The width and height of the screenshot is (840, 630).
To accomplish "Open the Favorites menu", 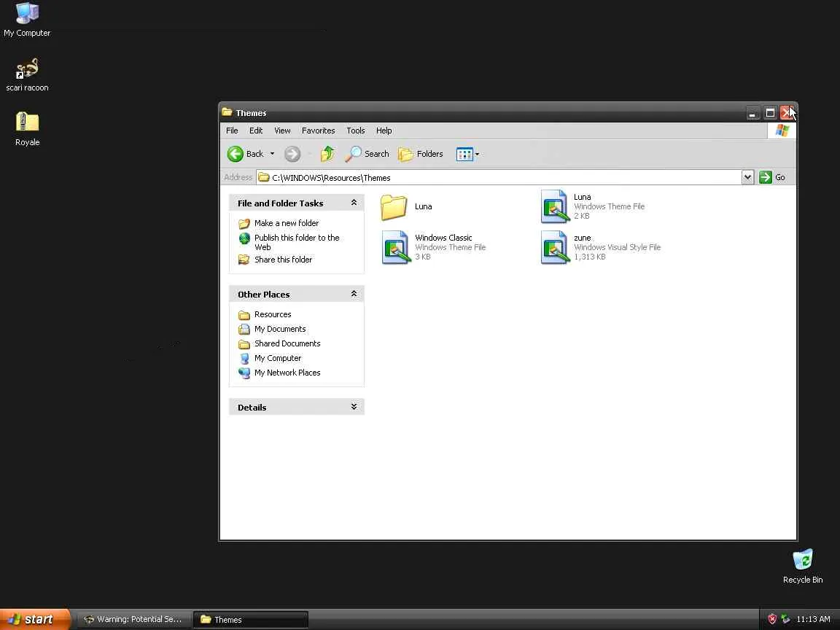I will click(318, 131).
